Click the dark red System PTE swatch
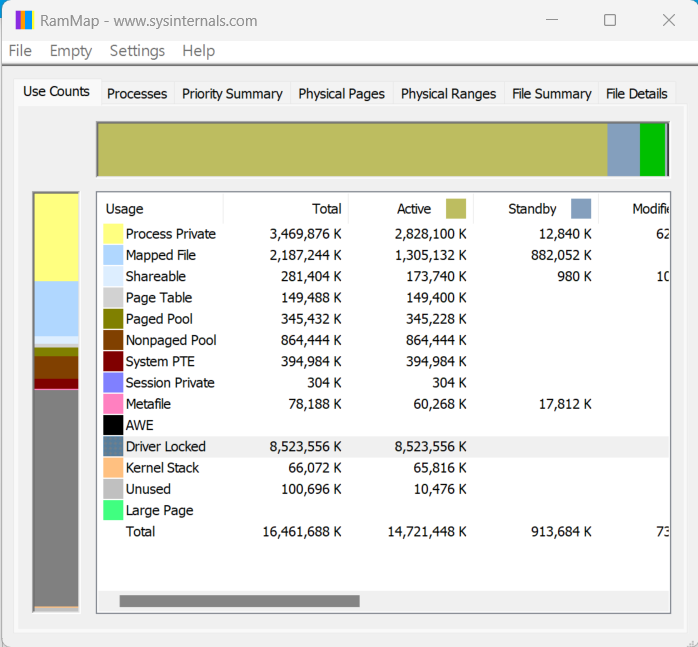Viewport: 698px width, 647px height. [x=113, y=361]
